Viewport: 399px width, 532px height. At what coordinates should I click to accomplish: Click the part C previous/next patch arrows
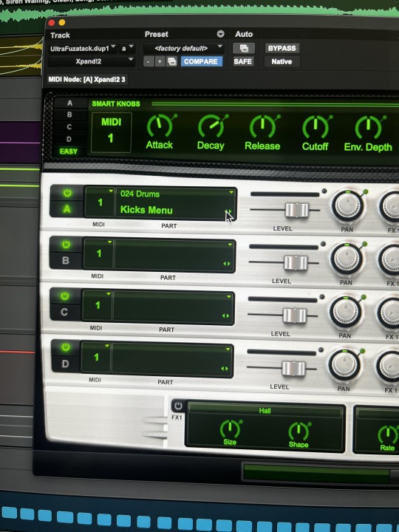(x=225, y=316)
